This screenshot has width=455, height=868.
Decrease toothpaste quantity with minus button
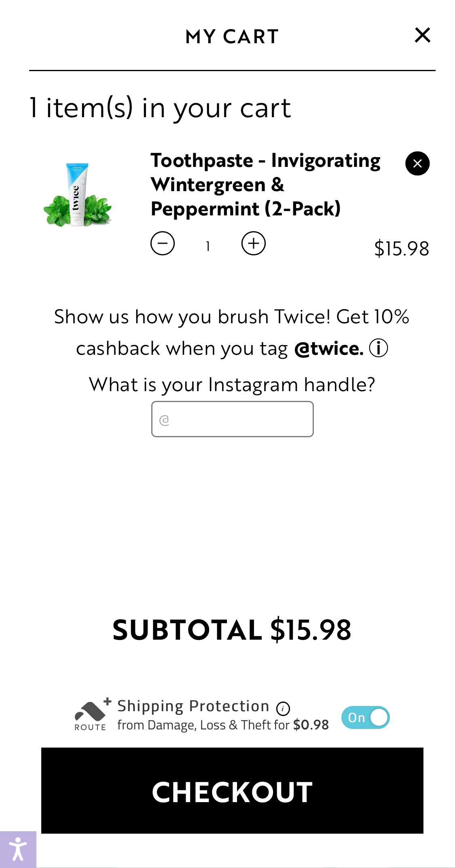[163, 243]
